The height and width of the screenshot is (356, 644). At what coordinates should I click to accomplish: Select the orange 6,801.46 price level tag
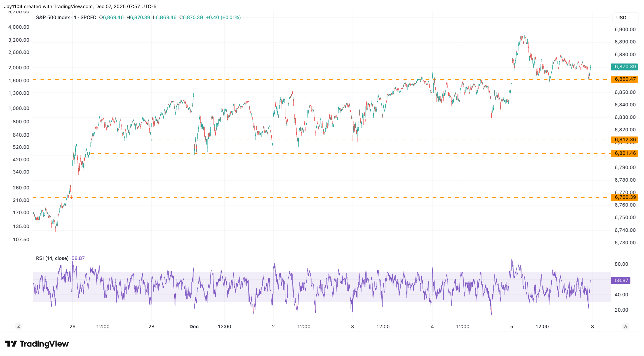tap(624, 153)
